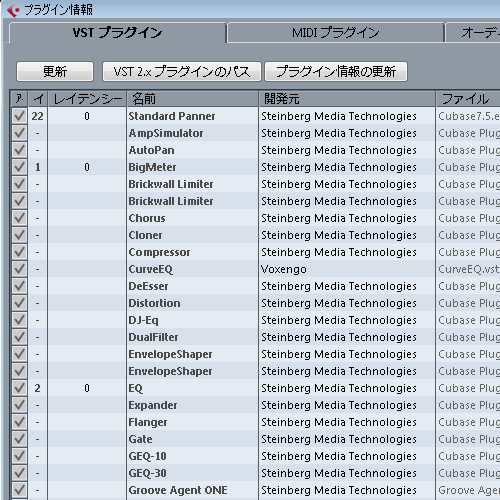Click the ファイル column header

[468, 99]
